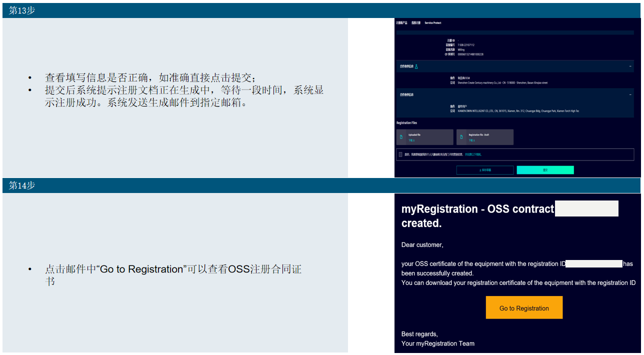Click the download arrow icon under Registration file - Draft

pyautogui.click(x=475, y=139)
